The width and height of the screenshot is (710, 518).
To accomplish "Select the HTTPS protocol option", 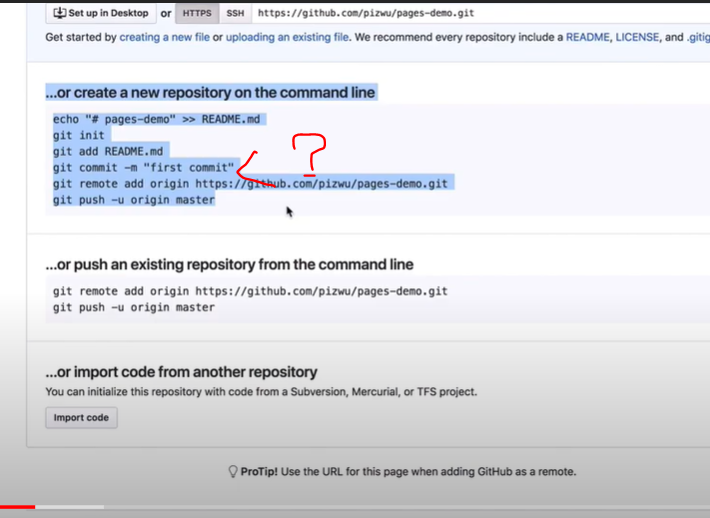I will [197, 13].
